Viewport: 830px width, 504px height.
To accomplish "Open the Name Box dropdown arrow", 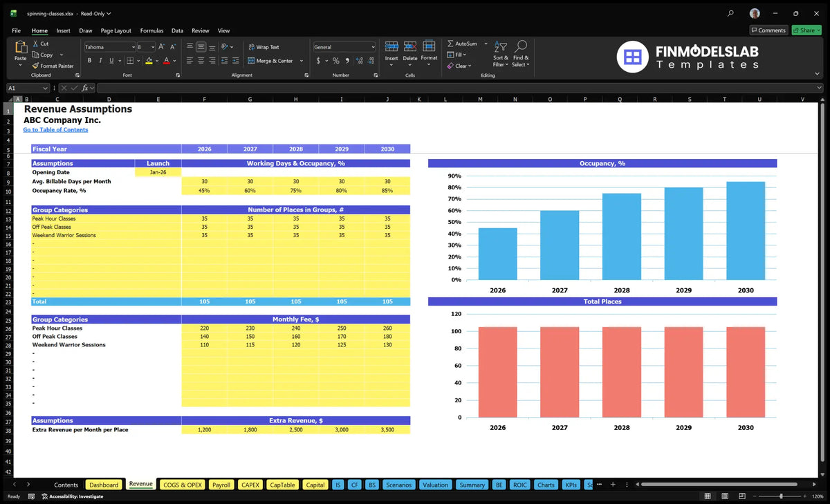I will [46, 88].
